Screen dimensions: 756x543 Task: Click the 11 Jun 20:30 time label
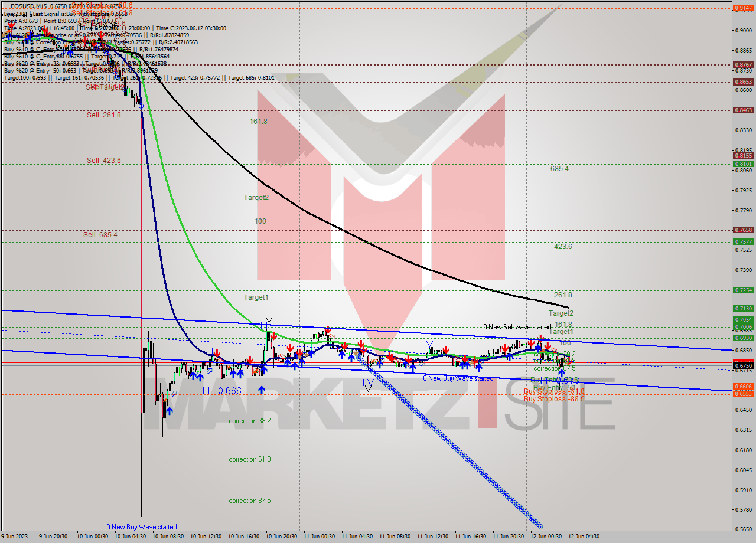(507, 537)
